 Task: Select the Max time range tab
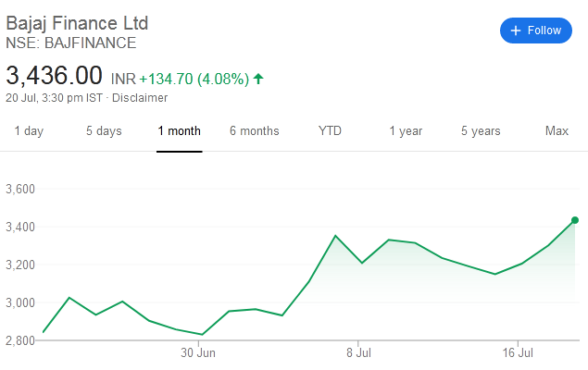point(557,131)
